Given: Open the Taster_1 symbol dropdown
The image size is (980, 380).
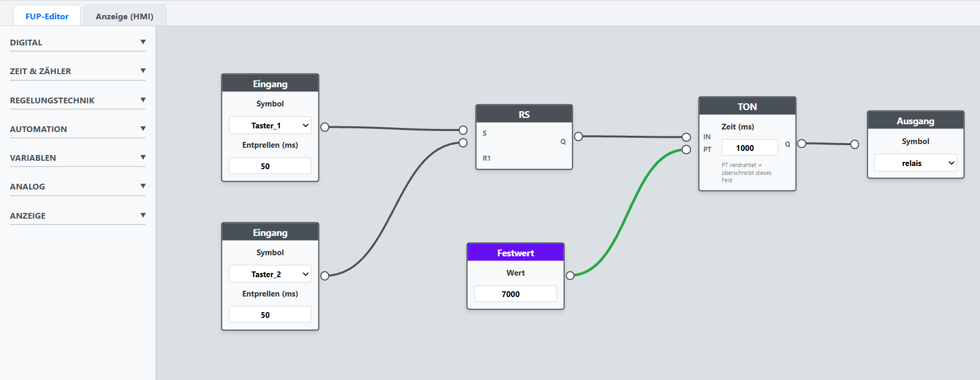Looking at the screenshot, I should 270,125.
